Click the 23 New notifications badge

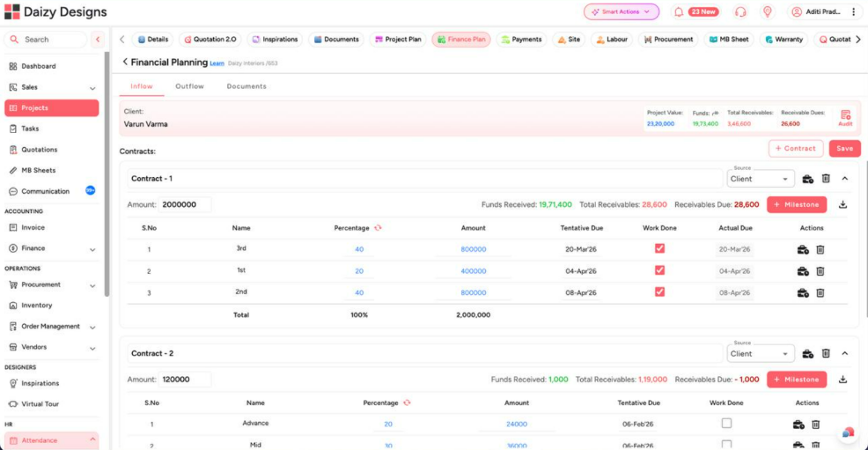click(703, 11)
